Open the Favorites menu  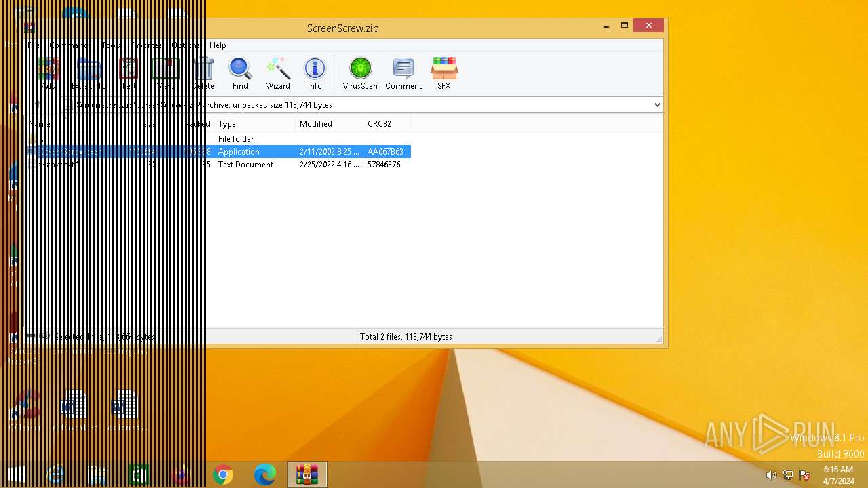pyautogui.click(x=146, y=45)
